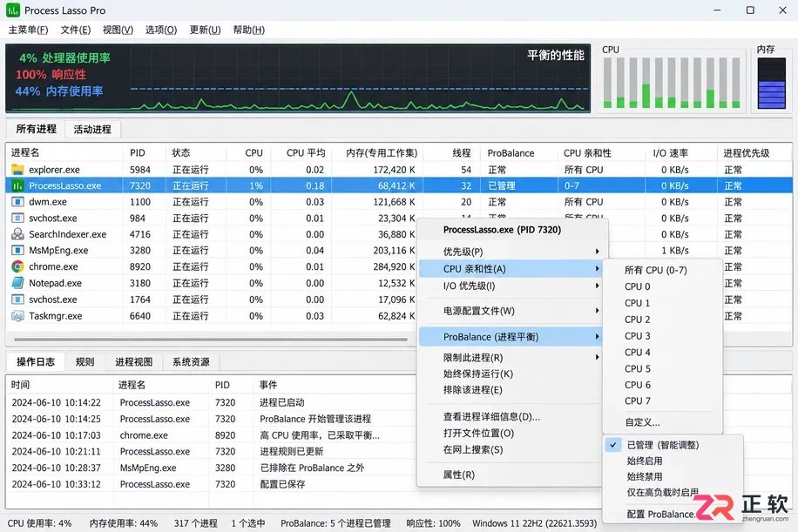Sort by the ProBalance column header
798x532 pixels.
pos(518,153)
